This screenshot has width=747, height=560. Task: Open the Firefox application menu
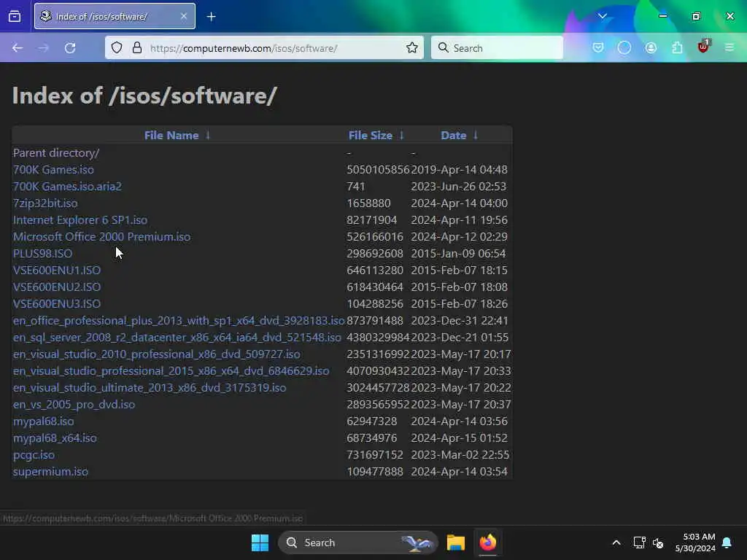[x=729, y=47]
